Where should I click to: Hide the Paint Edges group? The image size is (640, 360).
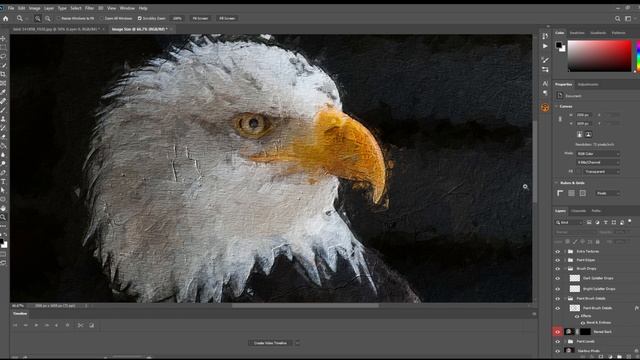coord(558,260)
